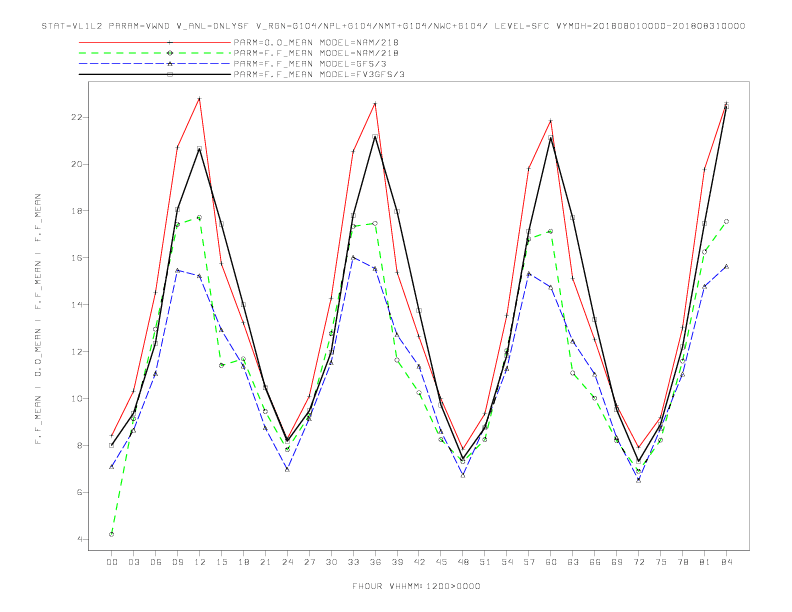The image size is (792, 612).
Task: Click x-axis tick label 60
Action: tap(551, 562)
